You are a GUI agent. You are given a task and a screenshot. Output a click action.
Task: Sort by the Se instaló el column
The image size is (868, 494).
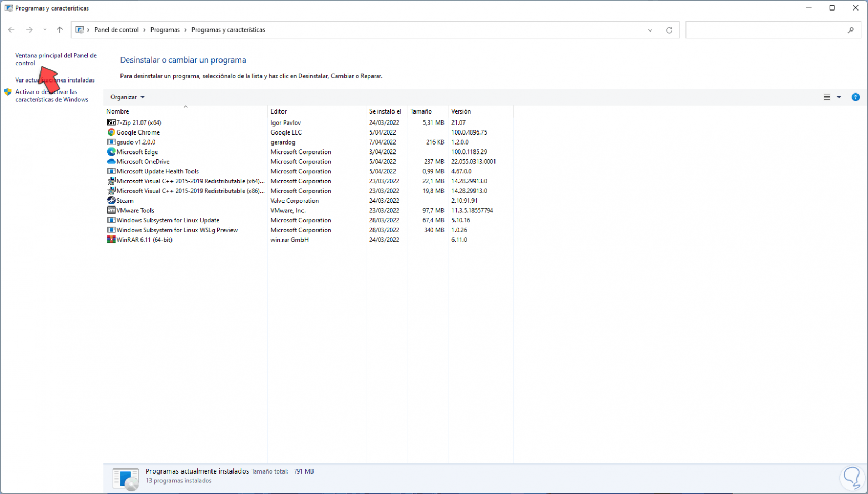pos(386,111)
